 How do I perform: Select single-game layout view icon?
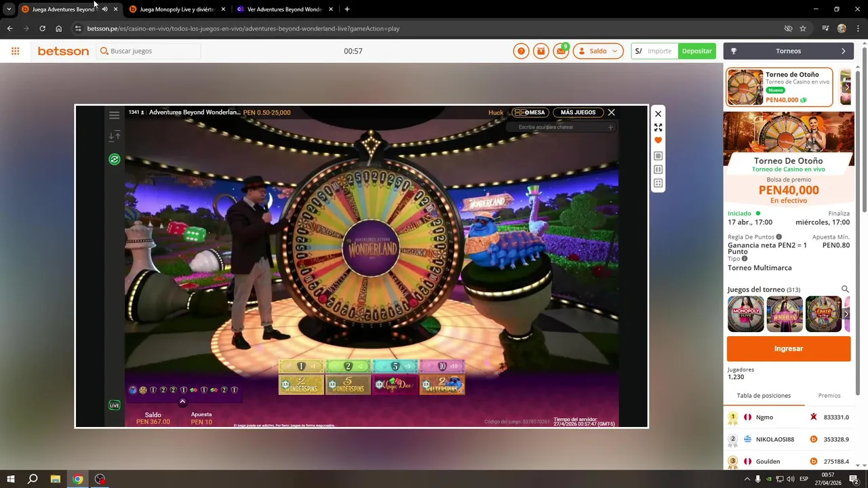(x=658, y=156)
